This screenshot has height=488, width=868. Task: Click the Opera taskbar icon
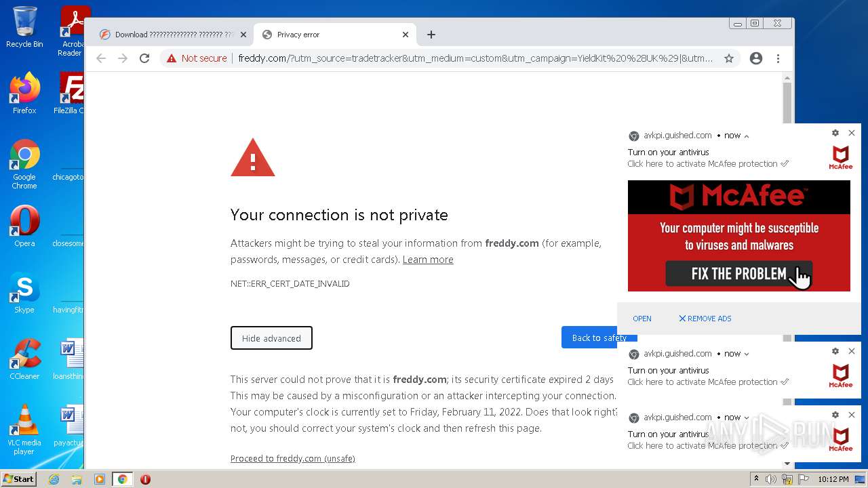145,479
